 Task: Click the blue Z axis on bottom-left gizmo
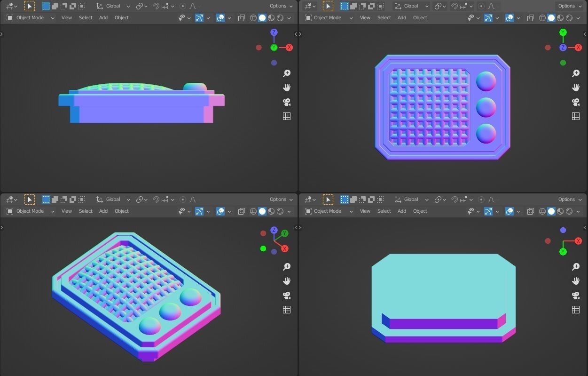[274, 231]
